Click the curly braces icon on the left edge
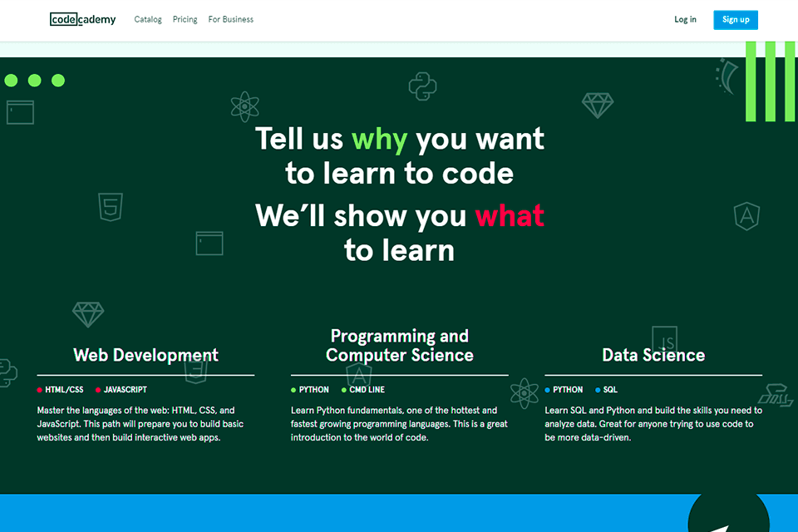Screen dimensions: 798x532 click(7, 372)
